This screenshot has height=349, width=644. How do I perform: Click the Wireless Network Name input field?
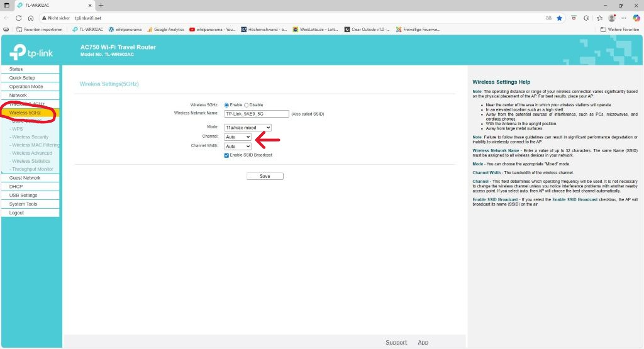click(257, 114)
